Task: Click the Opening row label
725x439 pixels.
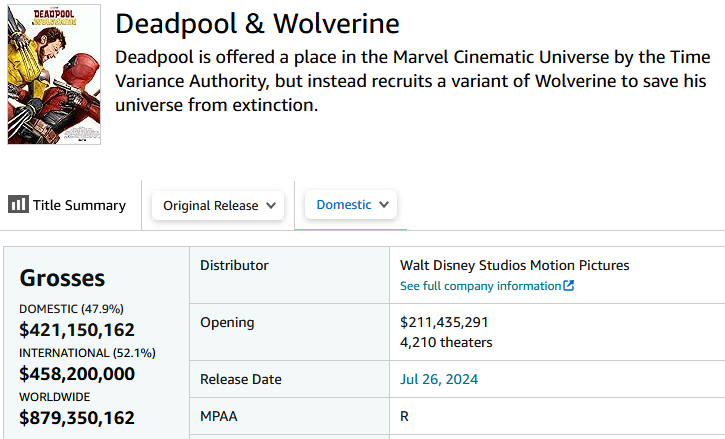Action: tap(227, 323)
